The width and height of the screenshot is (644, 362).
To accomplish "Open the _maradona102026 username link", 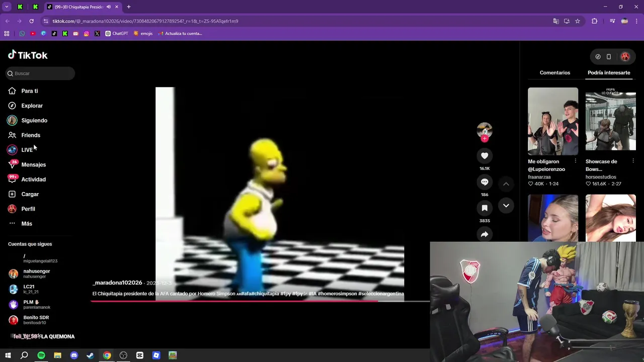I will [x=118, y=283].
